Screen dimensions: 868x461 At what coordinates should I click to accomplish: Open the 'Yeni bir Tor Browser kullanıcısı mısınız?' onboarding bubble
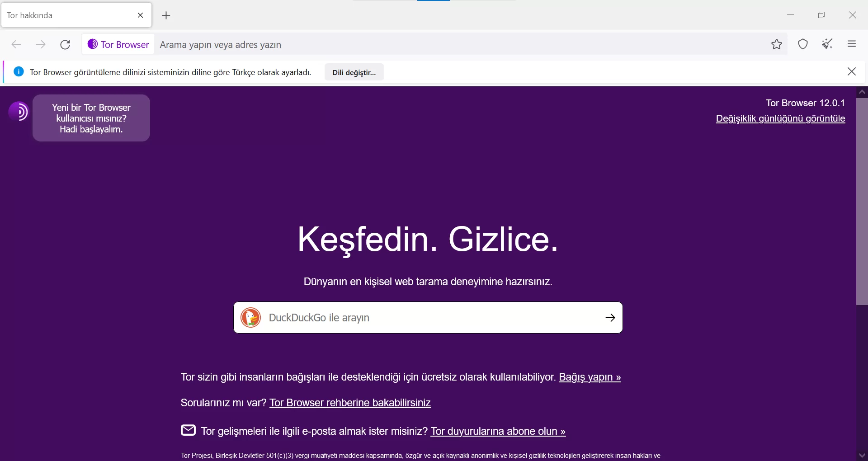coord(91,118)
